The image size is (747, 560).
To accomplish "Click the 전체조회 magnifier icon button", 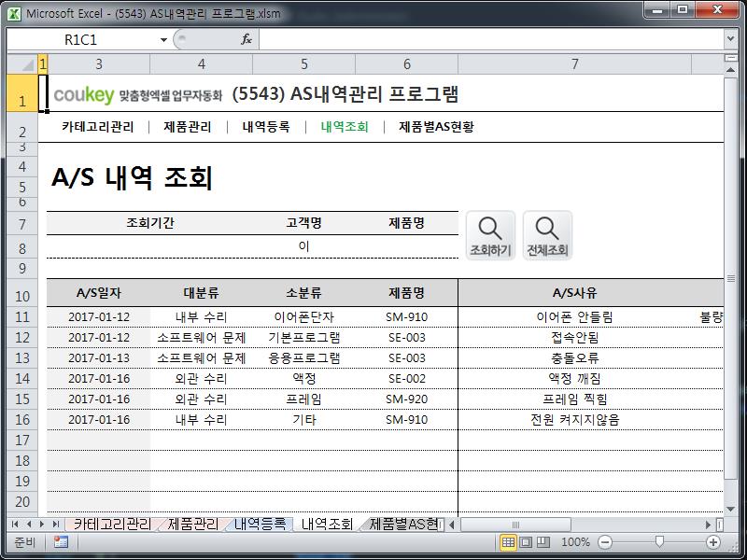I will pos(547,236).
